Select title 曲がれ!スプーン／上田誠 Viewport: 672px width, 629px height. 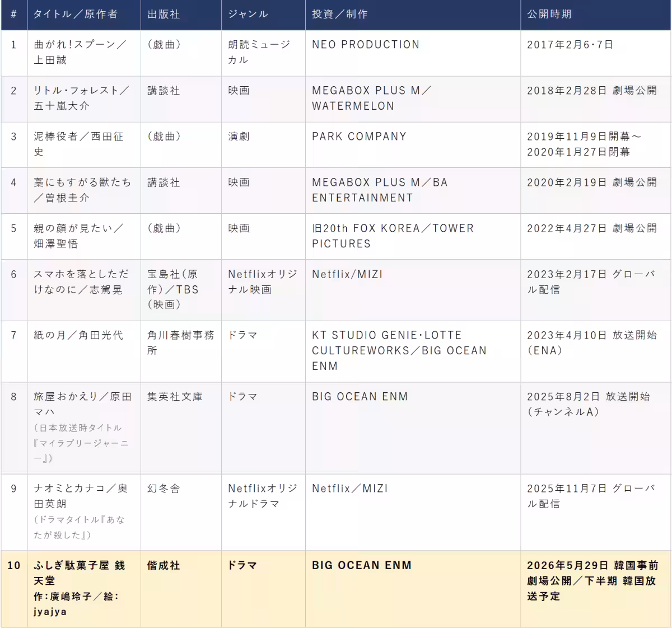(x=80, y=52)
